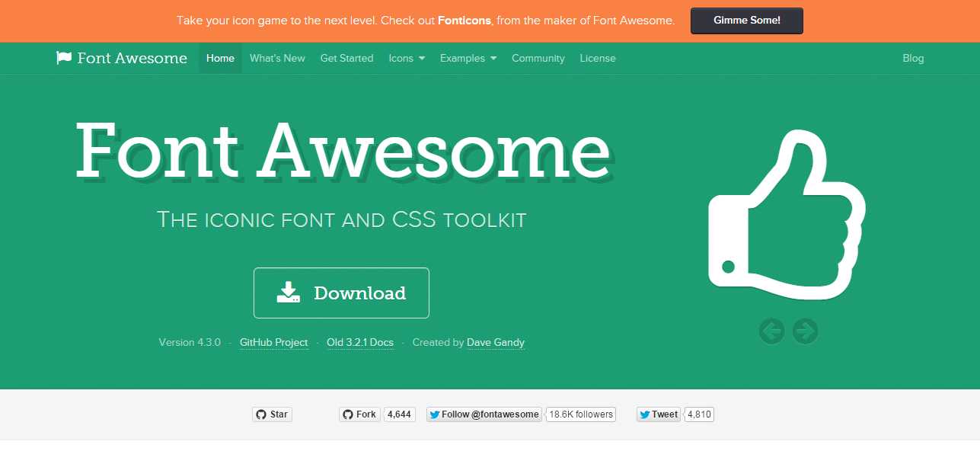Viewport: 980px width, 464px height.
Task: Click the GitHub icon on Star button
Action: (x=261, y=414)
